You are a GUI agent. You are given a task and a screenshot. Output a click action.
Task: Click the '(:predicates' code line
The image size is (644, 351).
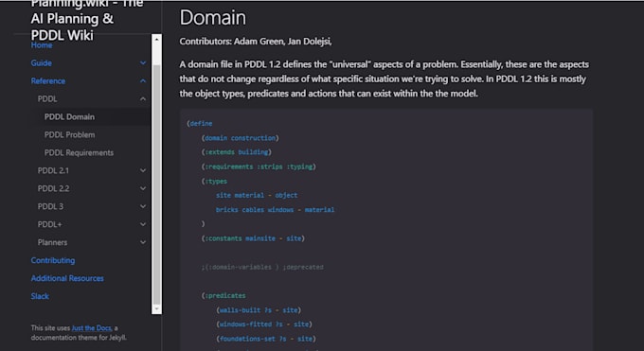point(224,295)
